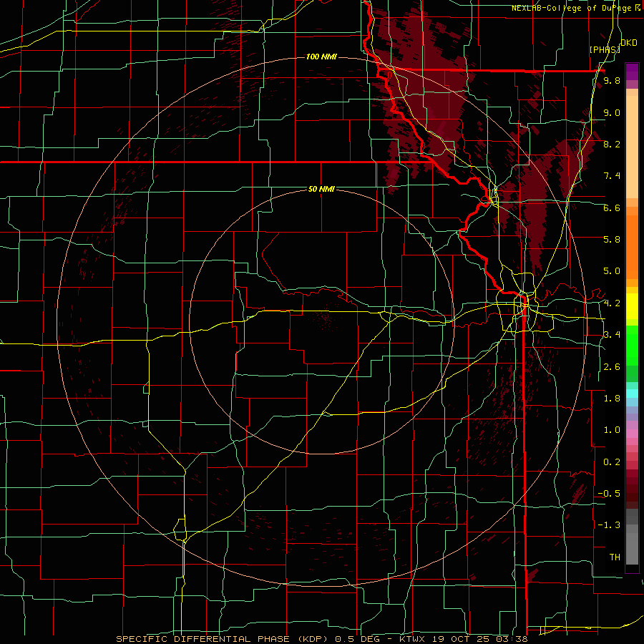Screen dimensions: 644x644
Task: Click the 19 OCT 25 03:38 timestamp
Action: tap(479, 639)
